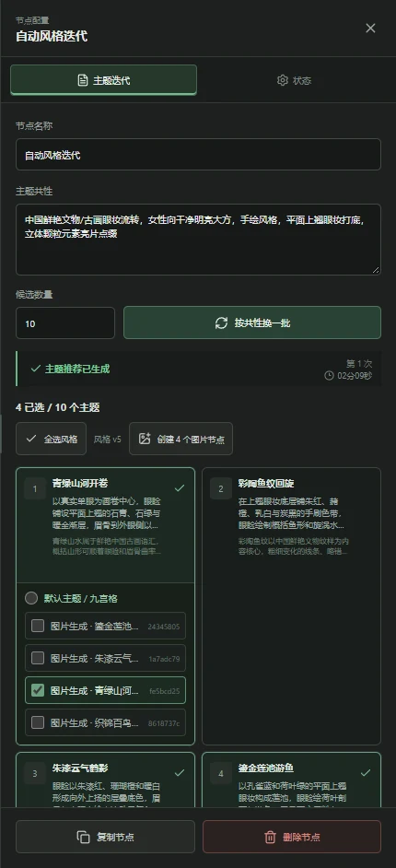Open the 状态 tab
The height and width of the screenshot is (868, 396).
294,80
